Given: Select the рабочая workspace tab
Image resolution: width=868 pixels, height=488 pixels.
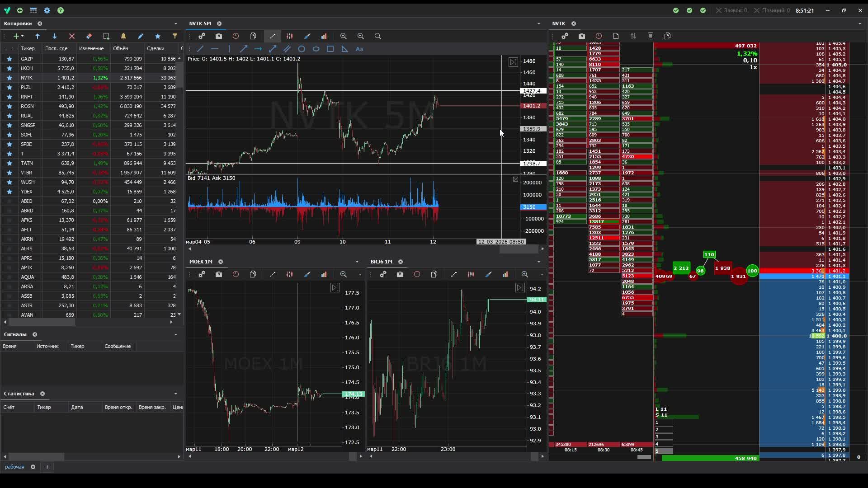Looking at the screenshot, I should 14,467.
